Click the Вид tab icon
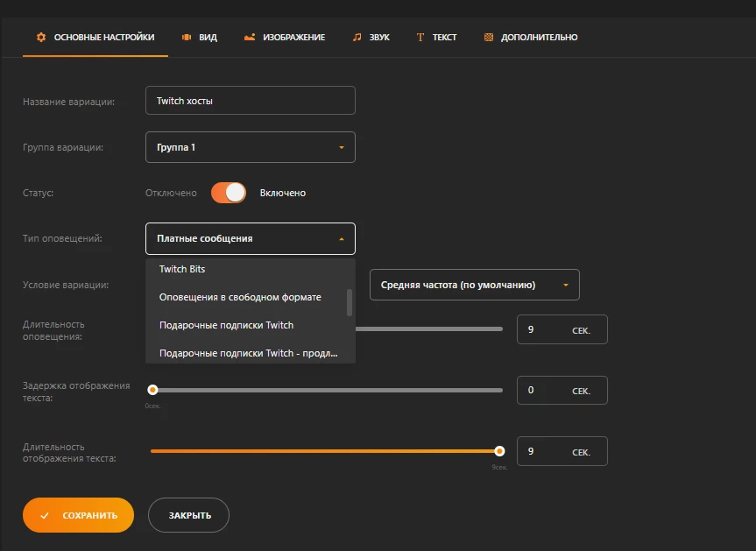756x551 pixels. (x=186, y=37)
